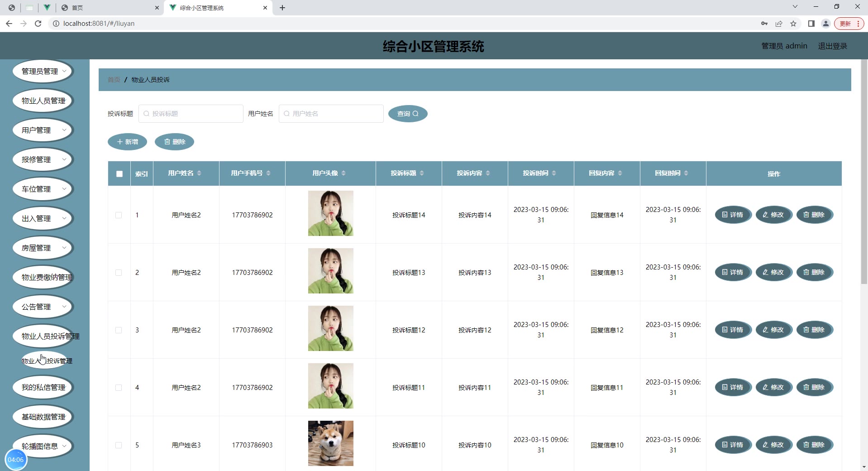Click the reload page icon
Image resolution: width=868 pixels, height=471 pixels.
click(x=38, y=24)
